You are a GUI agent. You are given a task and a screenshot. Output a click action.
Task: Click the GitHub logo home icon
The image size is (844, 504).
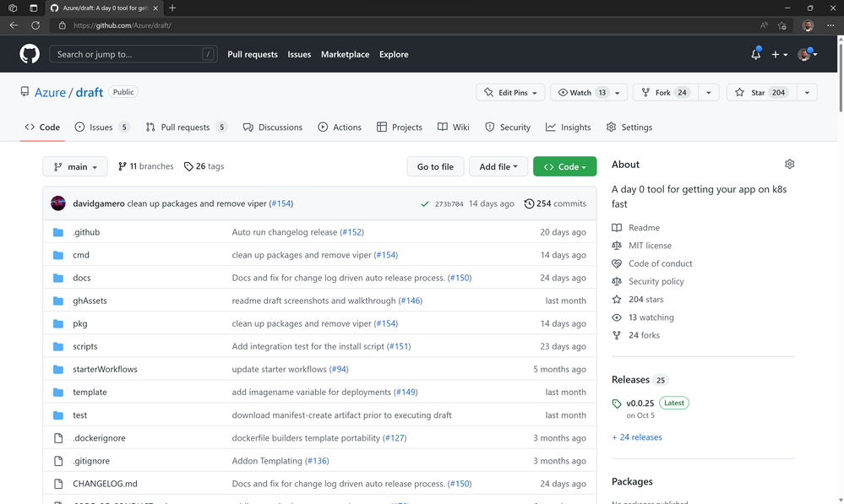pyautogui.click(x=30, y=54)
